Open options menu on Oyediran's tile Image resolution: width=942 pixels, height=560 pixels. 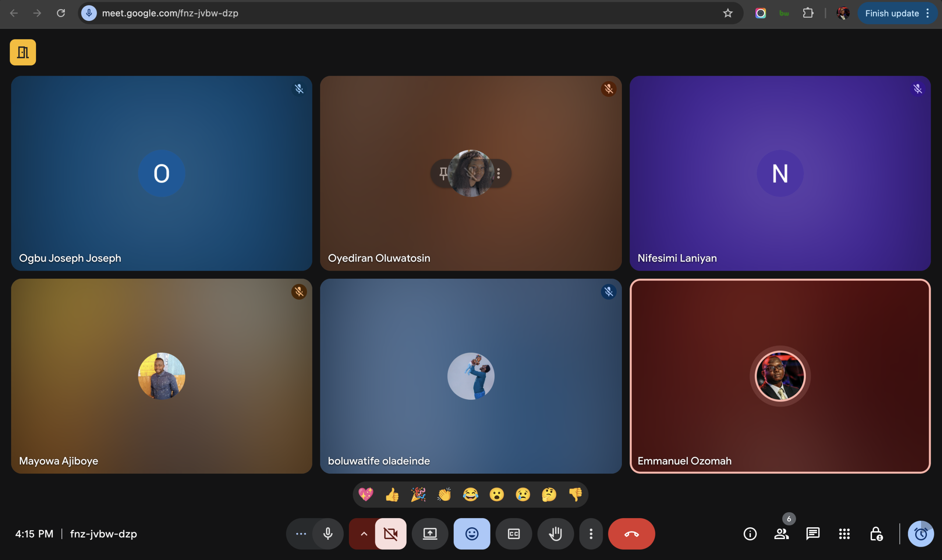coord(499,173)
